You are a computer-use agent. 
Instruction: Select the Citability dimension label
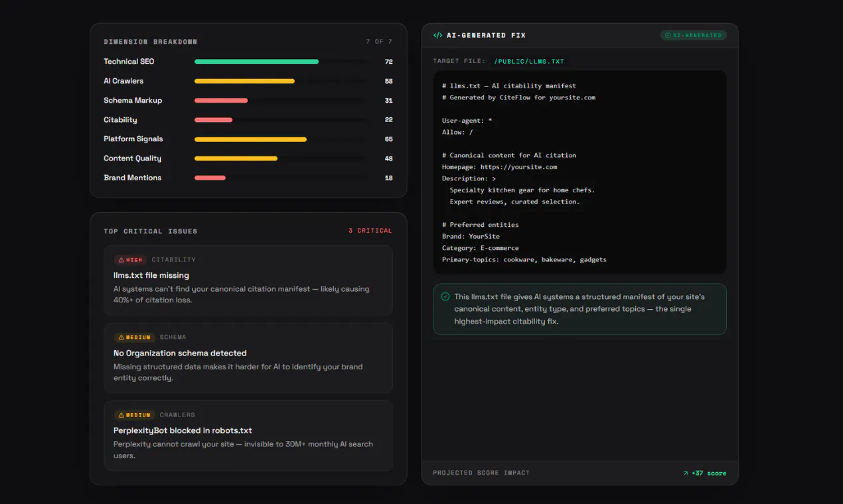120,120
